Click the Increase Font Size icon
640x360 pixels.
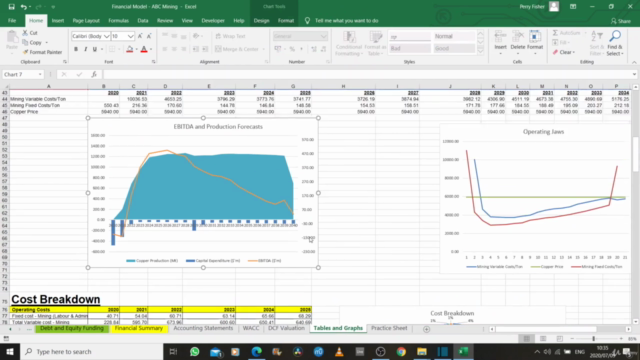click(x=140, y=36)
